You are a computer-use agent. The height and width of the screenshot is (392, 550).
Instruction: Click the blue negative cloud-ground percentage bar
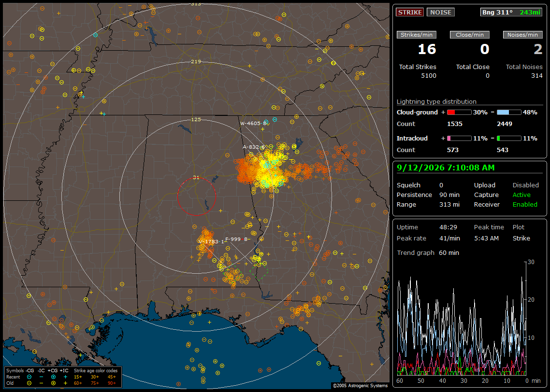pyautogui.click(x=509, y=112)
